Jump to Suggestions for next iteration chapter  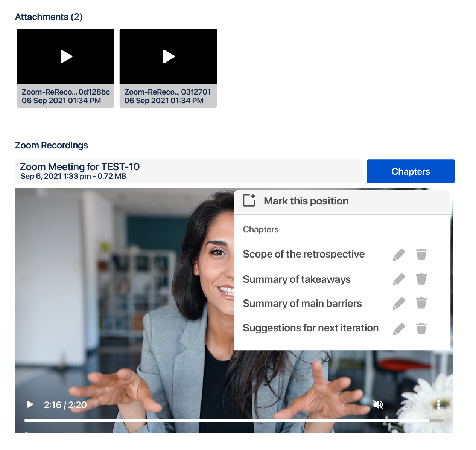[x=310, y=328]
